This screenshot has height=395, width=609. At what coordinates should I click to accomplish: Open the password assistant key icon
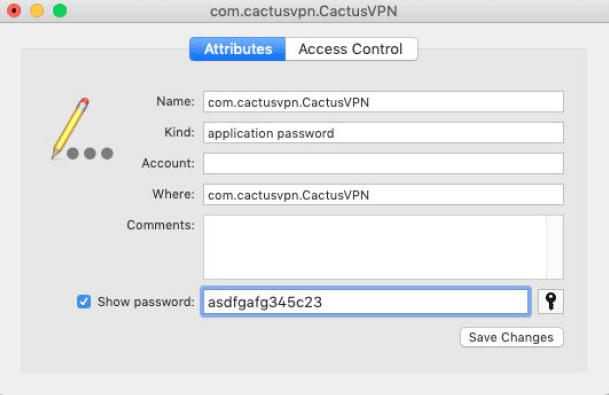550,301
